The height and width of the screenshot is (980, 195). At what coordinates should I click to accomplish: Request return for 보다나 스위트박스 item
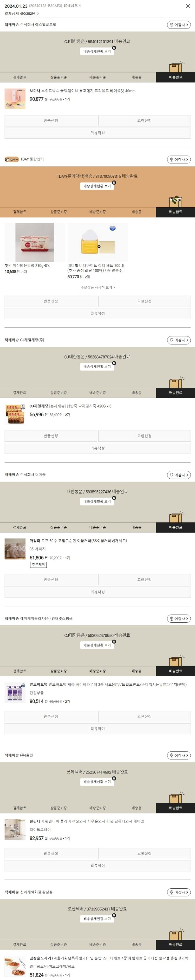coord(51,121)
